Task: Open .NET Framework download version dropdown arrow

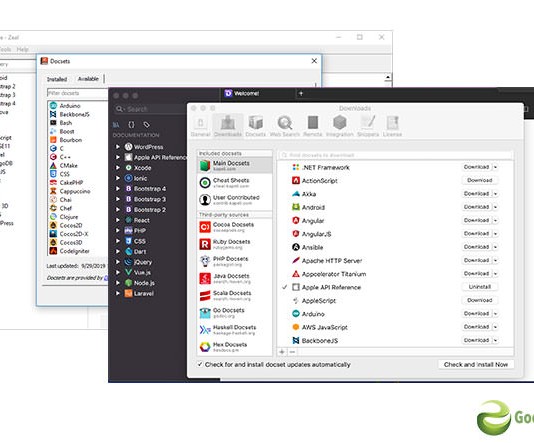Action: click(495, 167)
